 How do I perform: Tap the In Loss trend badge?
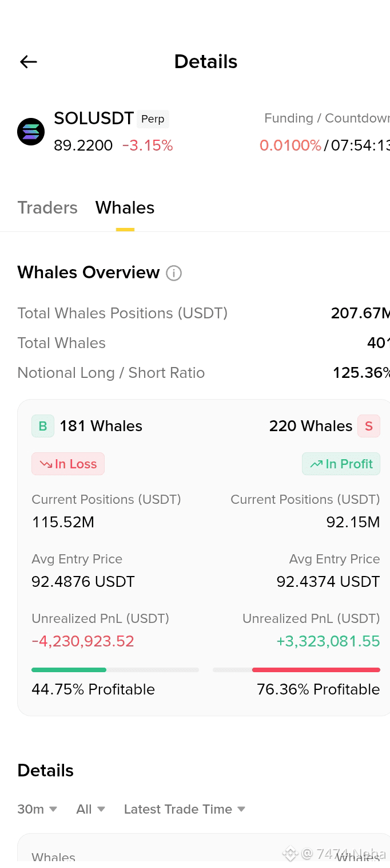click(68, 464)
